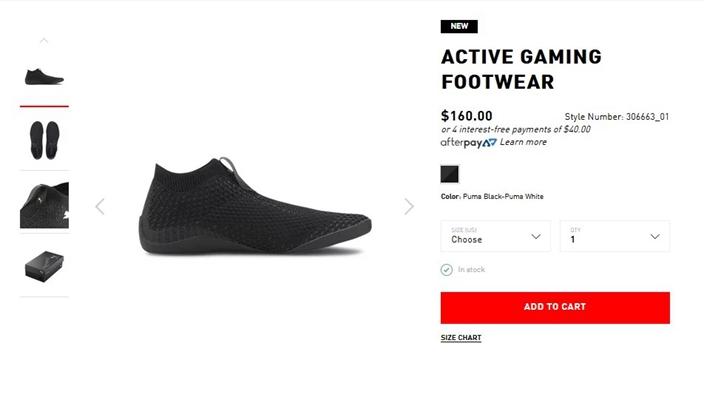The width and height of the screenshot is (704, 400).
Task: Show the next product image arrow
Action: click(409, 207)
